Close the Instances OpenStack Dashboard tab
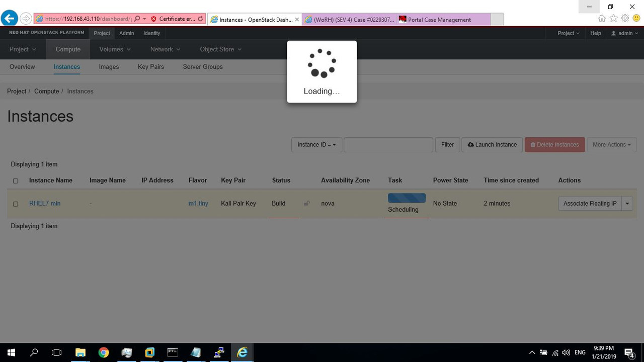 pos(297,20)
